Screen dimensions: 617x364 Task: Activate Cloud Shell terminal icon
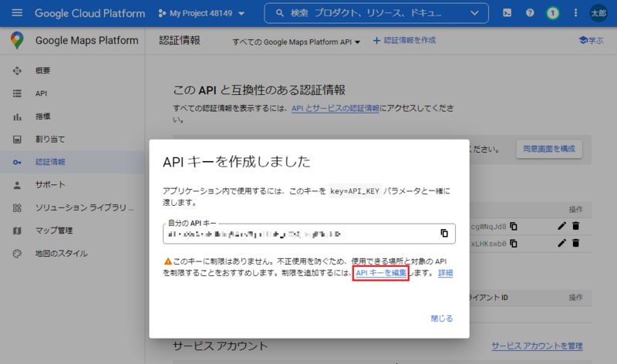[507, 13]
